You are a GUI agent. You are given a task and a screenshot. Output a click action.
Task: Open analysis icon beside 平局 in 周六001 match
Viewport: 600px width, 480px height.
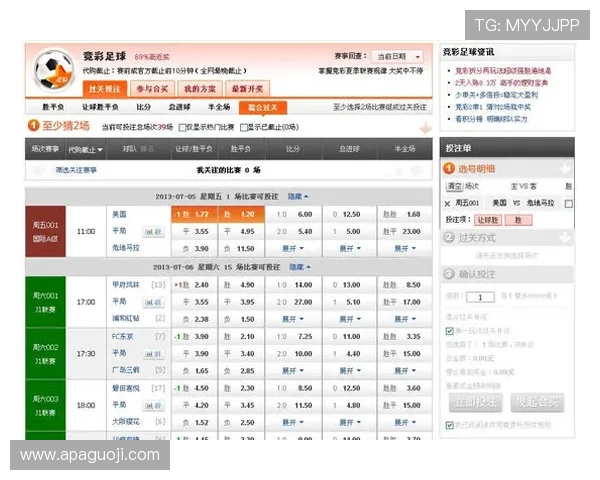[x=154, y=302]
